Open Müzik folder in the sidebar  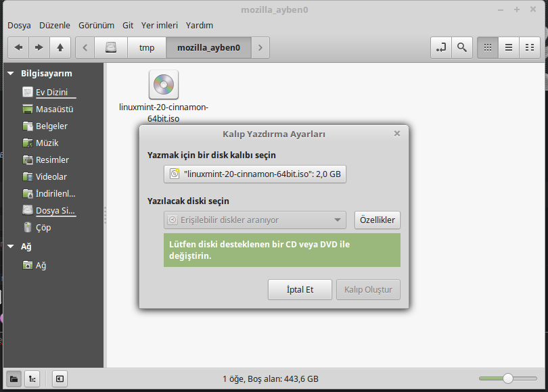[41, 143]
